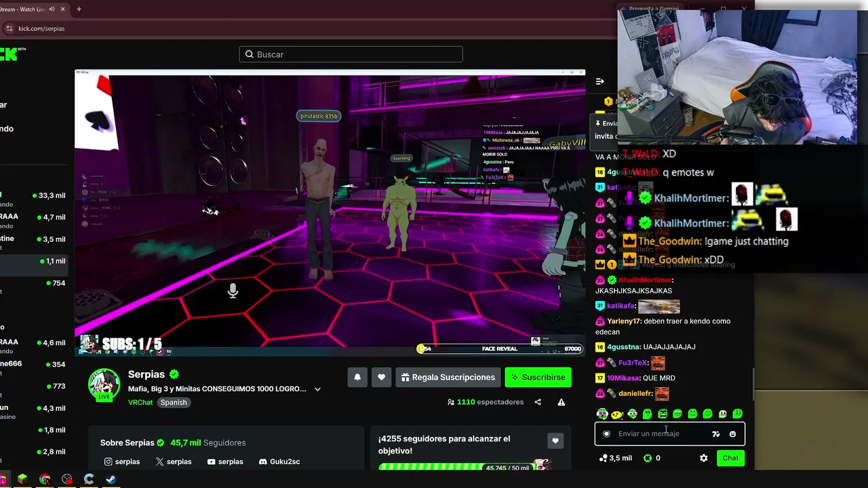This screenshot has height=488, width=868.
Task: Share the Serpias stream
Action: click(538, 402)
